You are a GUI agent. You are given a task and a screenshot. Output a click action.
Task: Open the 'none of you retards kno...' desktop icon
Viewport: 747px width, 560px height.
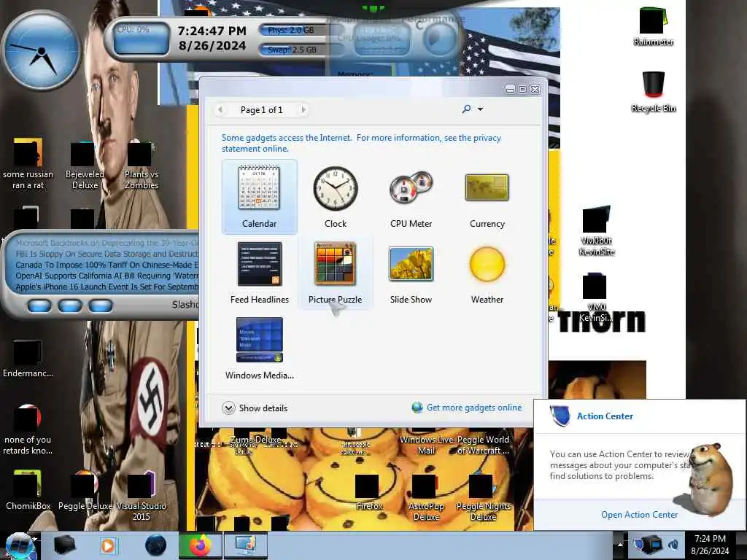(28, 430)
